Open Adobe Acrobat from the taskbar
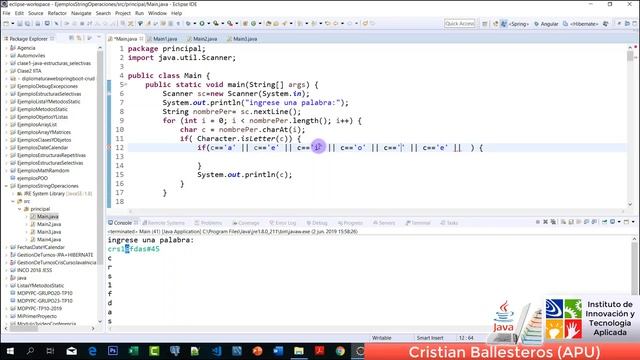The image size is (640, 360). pos(319,351)
